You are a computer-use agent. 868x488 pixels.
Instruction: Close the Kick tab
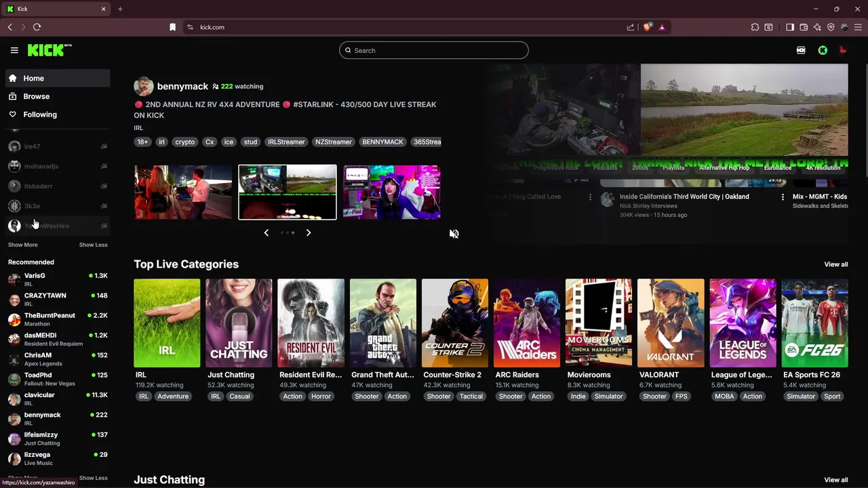coord(103,9)
